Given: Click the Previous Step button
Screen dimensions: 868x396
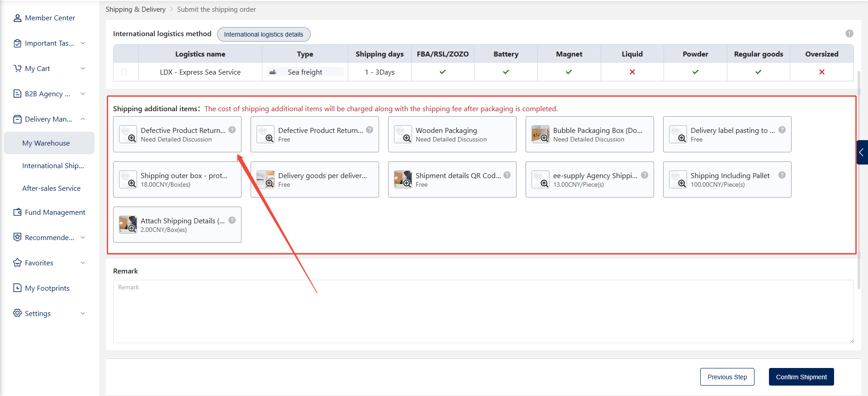Looking at the screenshot, I should (727, 377).
